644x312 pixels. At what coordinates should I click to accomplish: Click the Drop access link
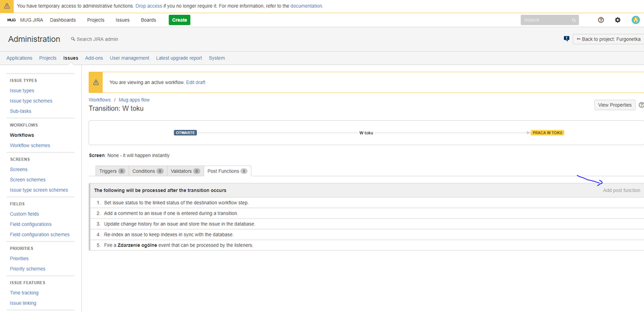[x=148, y=6]
